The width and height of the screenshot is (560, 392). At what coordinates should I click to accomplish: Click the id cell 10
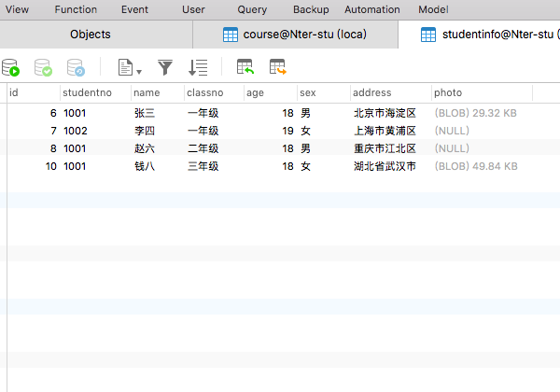[51, 166]
